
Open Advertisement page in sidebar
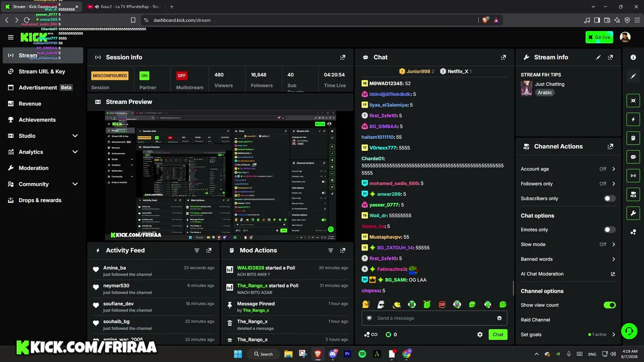43,87
